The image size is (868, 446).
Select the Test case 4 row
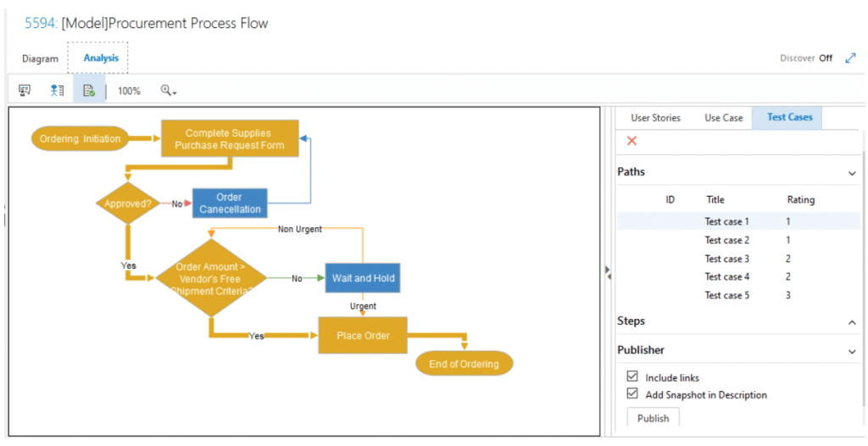(x=738, y=276)
